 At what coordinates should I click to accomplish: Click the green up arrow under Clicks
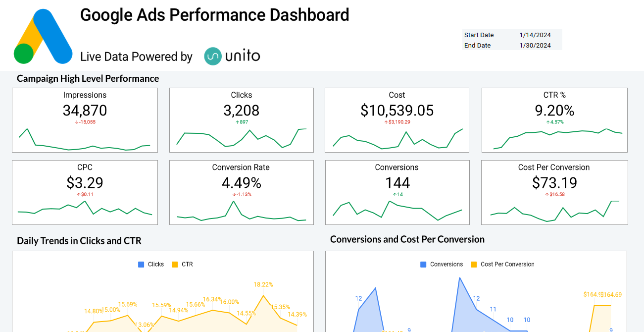coord(237,122)
